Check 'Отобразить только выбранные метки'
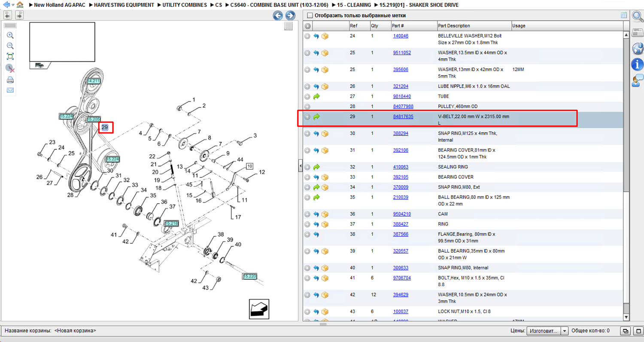 pyautogui.click(x=310, y=16)
